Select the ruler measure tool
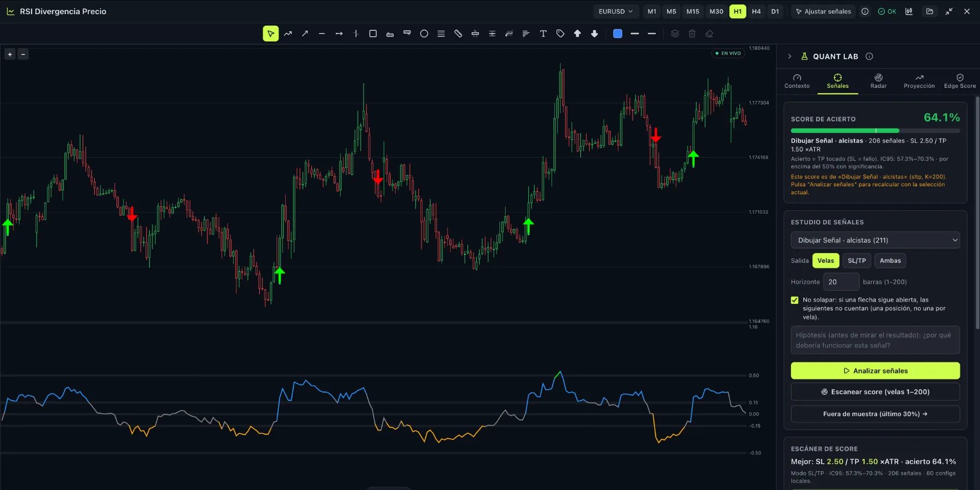This screenshot has width=980, height=490. click(x=458, y=34)
